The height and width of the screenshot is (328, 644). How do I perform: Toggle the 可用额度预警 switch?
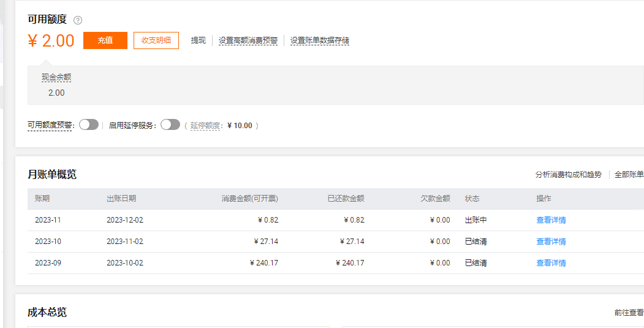pos(89,125)
